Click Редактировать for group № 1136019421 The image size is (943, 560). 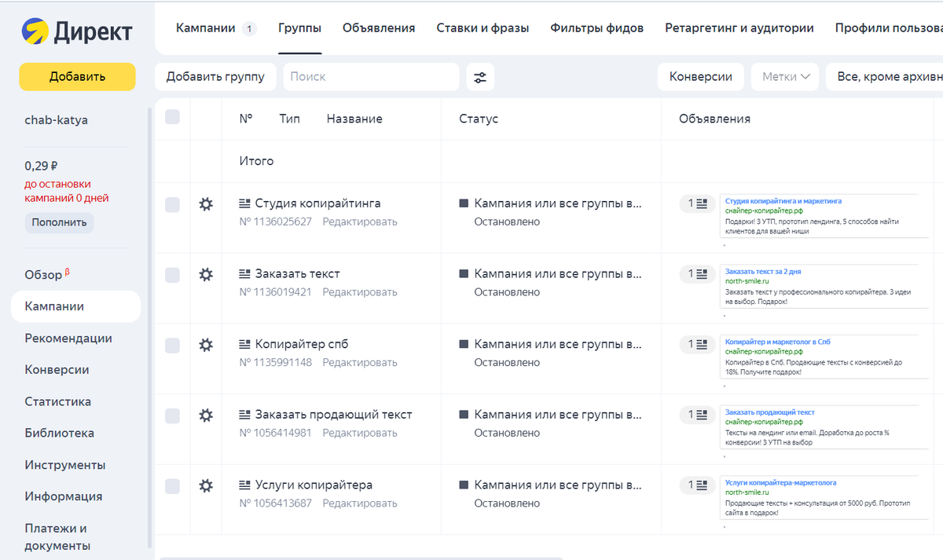point(360,292)
